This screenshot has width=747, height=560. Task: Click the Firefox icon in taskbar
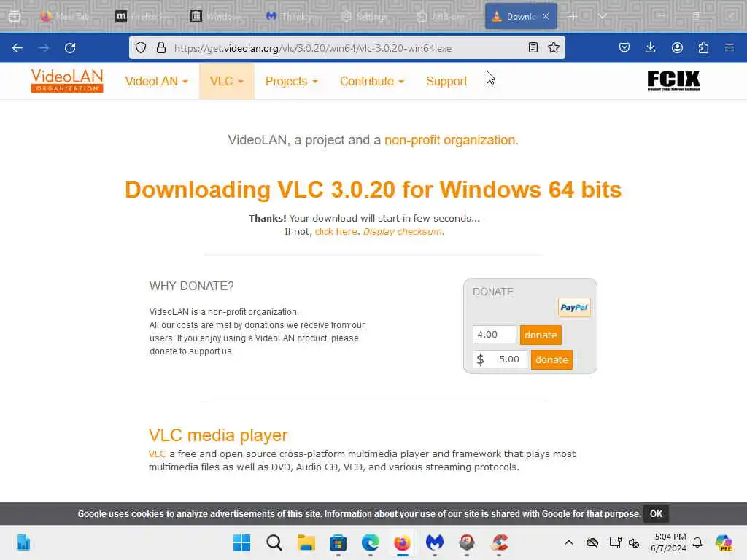coord(403,542)
